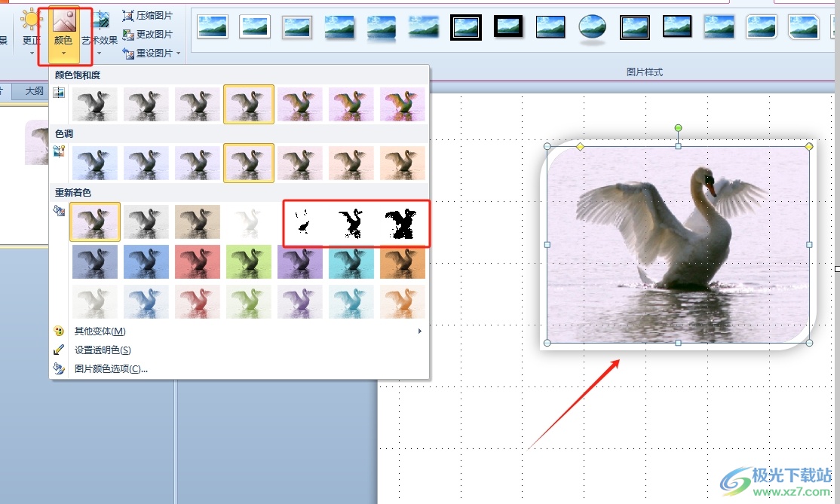This screenshot has width=840, height=504.
Task: Open the 更正 (Corrections) brightness button
Action: [31, 34]
